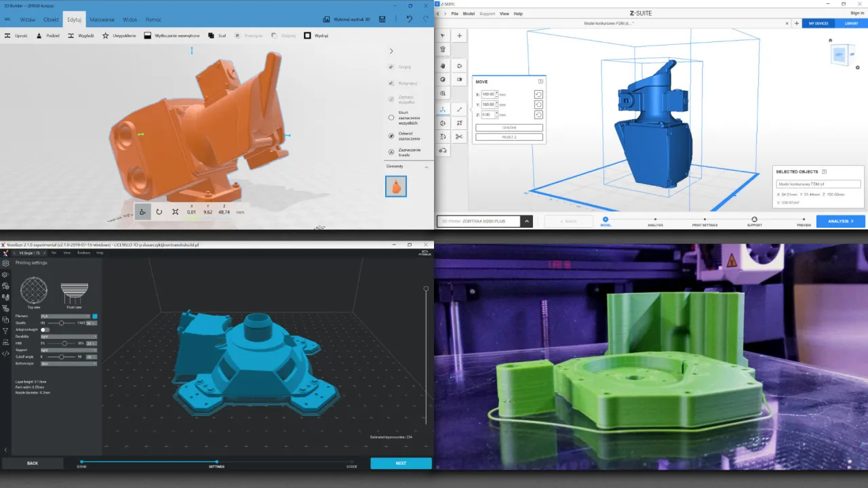Screen dimensions: 868x488
Task: Activate the Wygładź smoothing tool
Action: coord(82,35)
